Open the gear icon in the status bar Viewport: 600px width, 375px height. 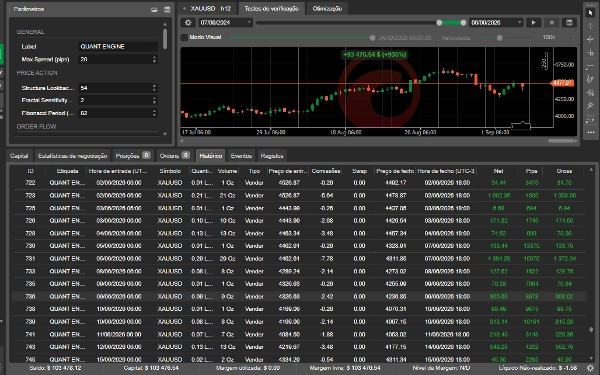tap(591, 368)
